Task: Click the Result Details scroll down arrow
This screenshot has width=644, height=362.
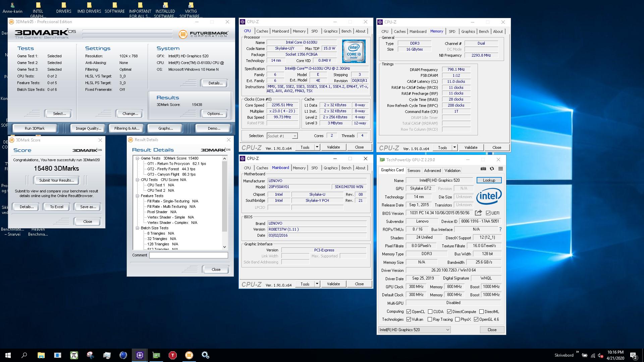Action: [x=224, y=247]
